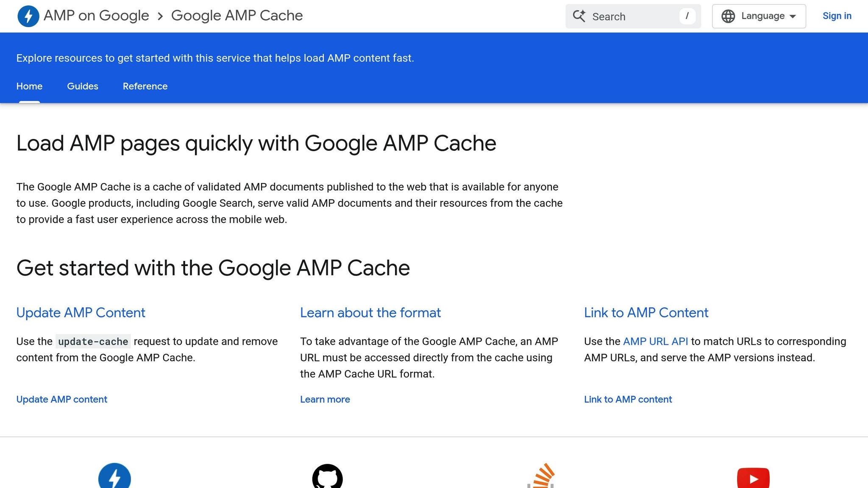Viewport: 868px width, 488px height.
Task: Click Link to AMP content
Action: pos(628,399)
